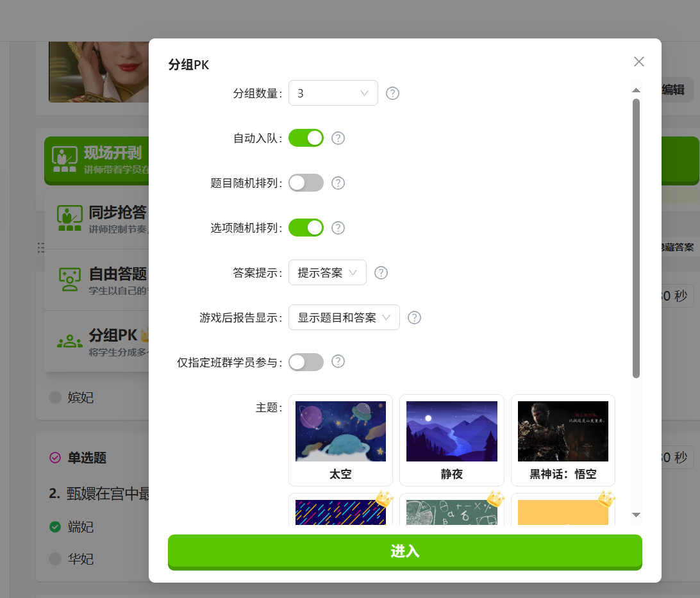Open help icon next to 自动入队

pyautogui.click(x=338, y=138)
